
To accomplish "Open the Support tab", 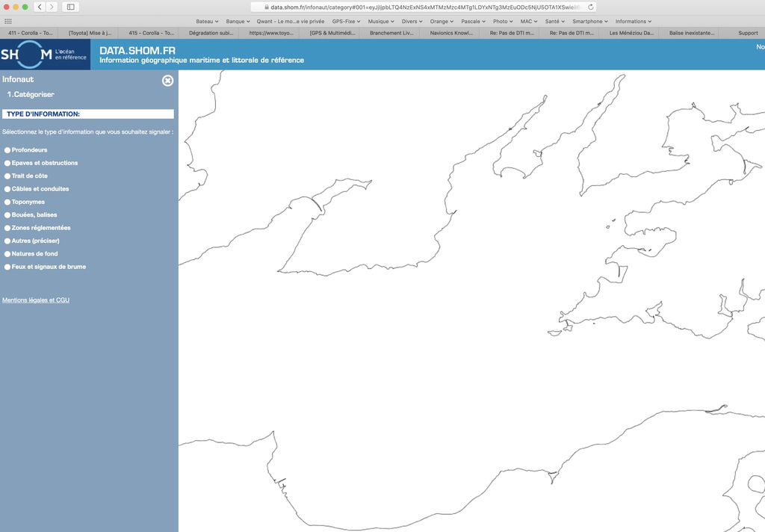I will coord(747,33).
